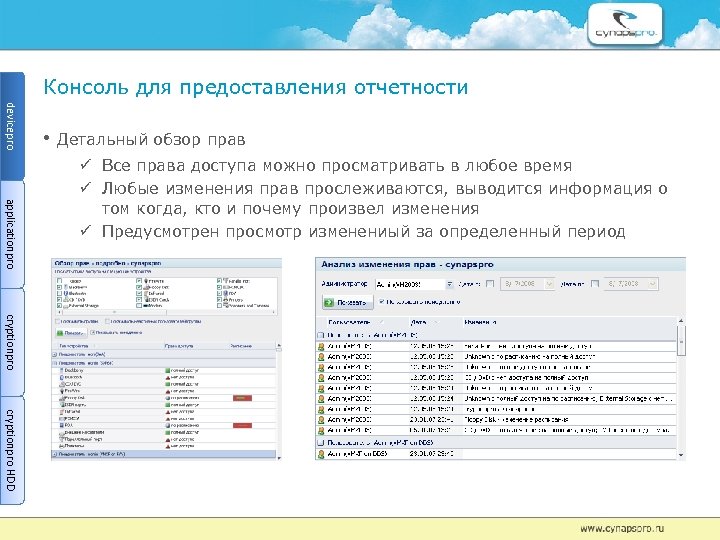The image size is (720, 540).
Task: Toggle checkbox beside Показать in rights analysis window
Action: tap(382, 302)
